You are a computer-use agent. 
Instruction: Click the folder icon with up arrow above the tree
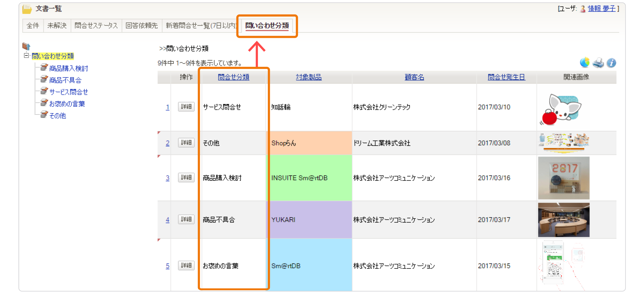coord(26,46)
